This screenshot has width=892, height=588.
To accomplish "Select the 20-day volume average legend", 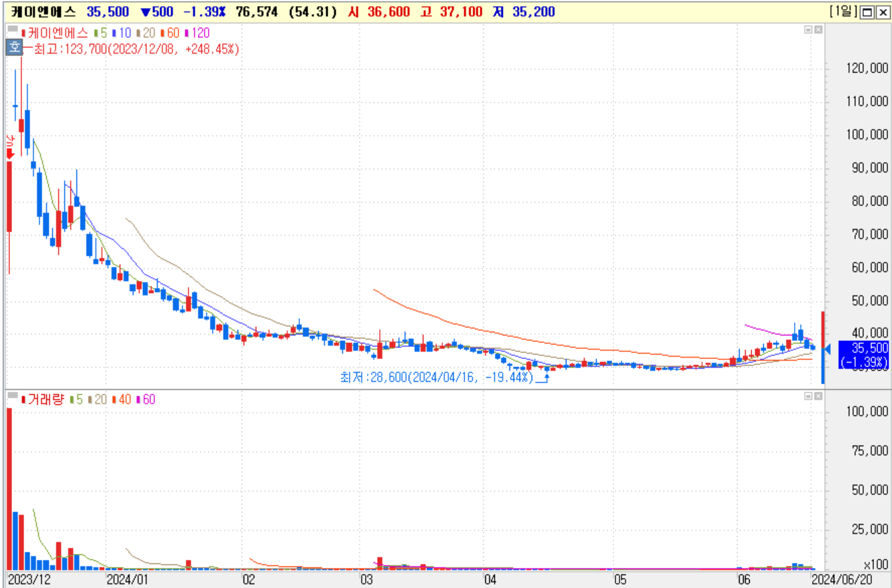I will pyautogui.click(x=98, y=399).
